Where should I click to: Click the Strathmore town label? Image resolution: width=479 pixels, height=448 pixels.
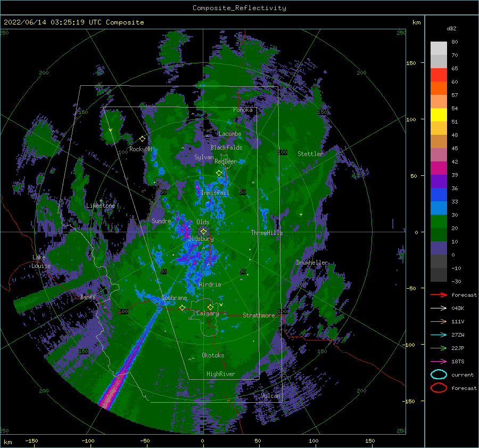pos(259,315)
